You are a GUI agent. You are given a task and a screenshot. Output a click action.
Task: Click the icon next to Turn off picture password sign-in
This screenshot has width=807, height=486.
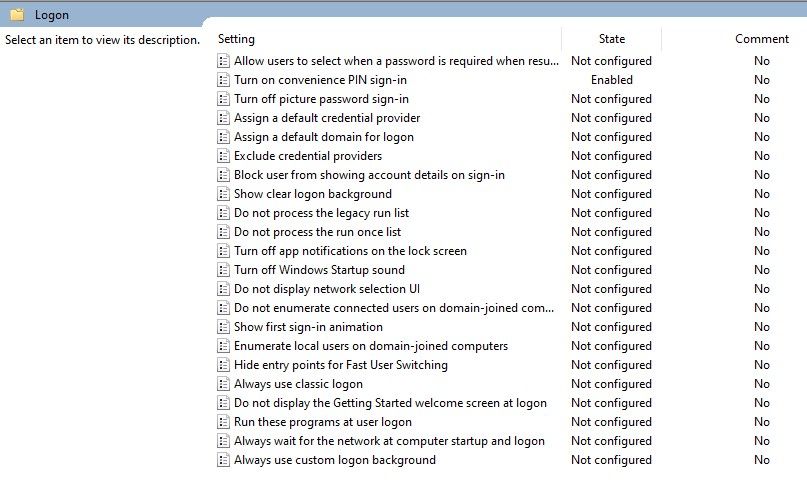223,99
